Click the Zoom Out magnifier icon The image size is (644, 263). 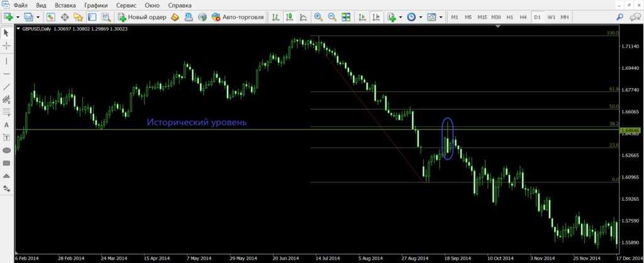click(332, 17)
